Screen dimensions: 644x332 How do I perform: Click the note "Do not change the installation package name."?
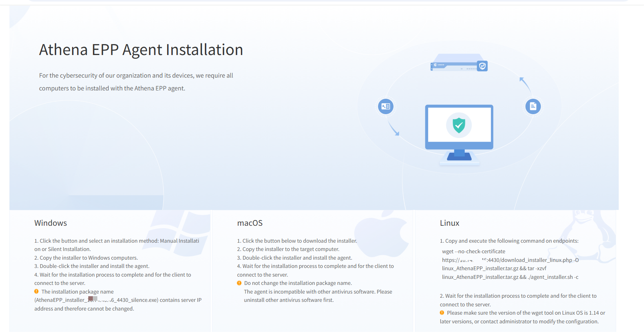298,283
